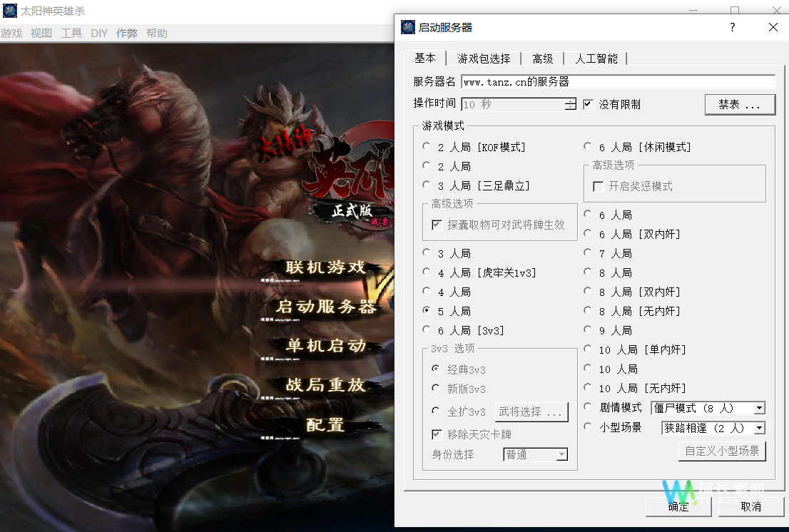Select 8 人局 [双内奸] mode
The image size is (789, 532).
tap(588, 291)
